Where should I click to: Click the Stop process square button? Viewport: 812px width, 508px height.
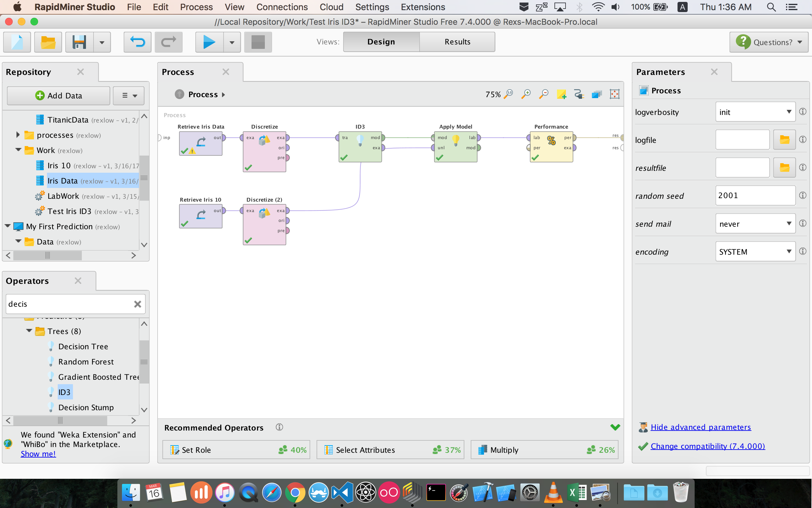(258, 42)
